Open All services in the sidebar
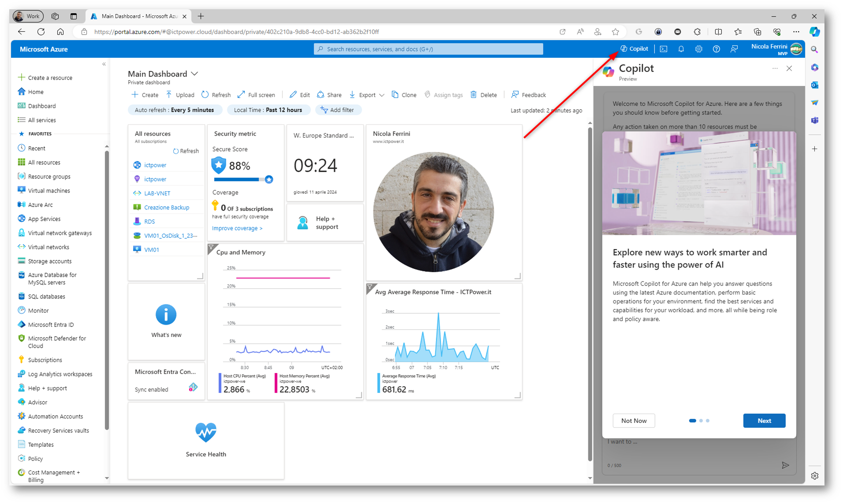The image size is (843, 504). coord(42,120)
